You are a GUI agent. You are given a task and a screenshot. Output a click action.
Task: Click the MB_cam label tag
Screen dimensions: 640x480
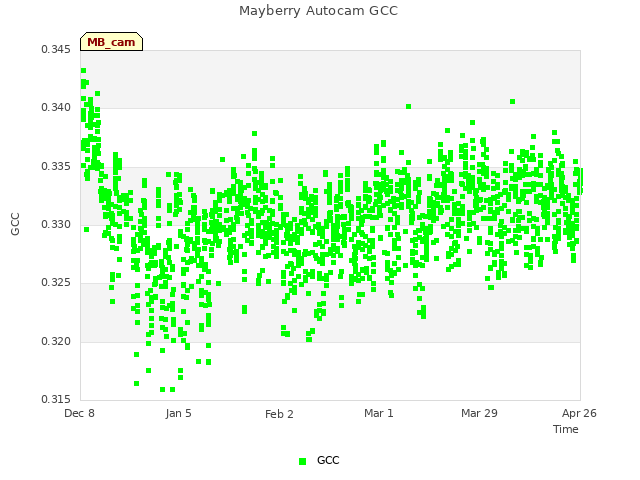pyautogui.click(x=111, y=42)
